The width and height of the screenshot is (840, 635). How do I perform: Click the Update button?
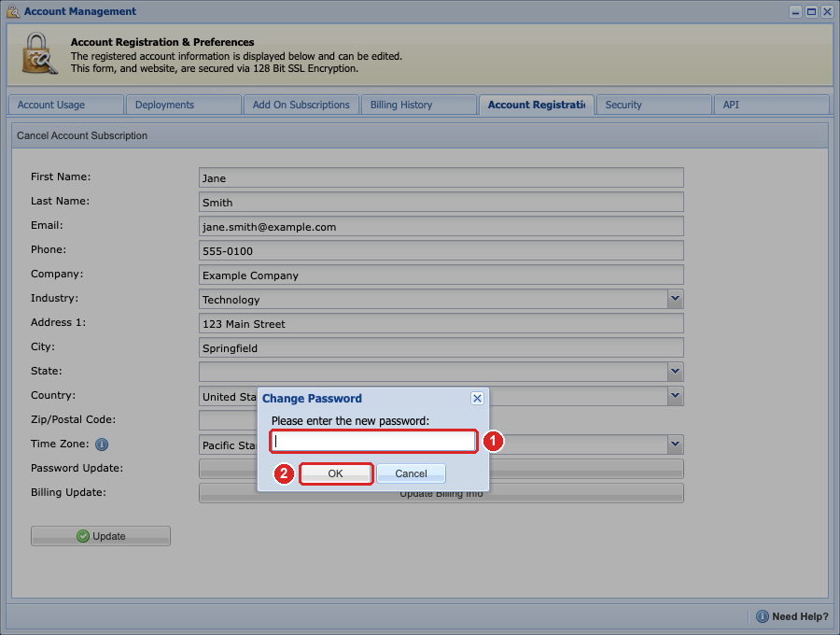click(101, 536)
